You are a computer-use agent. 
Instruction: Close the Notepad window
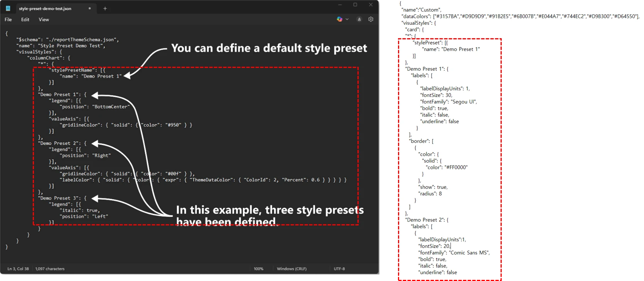pyautogui.click(x=371, y=5)
